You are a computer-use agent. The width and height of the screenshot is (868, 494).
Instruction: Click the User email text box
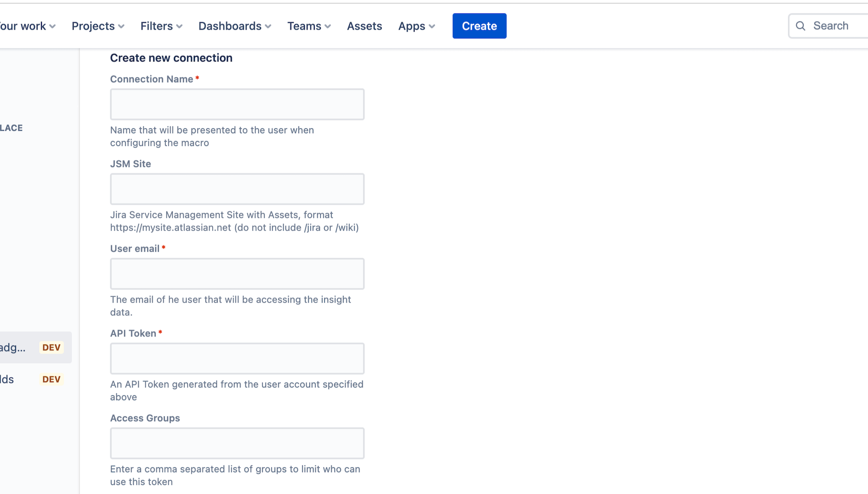[237, 274]
